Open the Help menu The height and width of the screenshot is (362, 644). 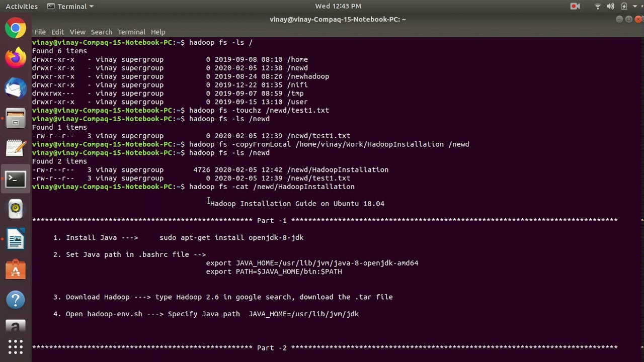(x=158, y=32)
